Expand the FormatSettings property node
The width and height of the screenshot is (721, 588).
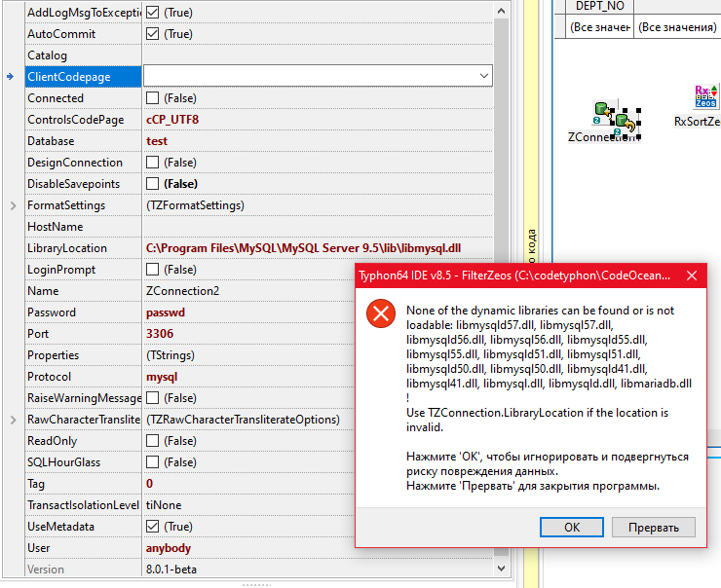[13, 205]
